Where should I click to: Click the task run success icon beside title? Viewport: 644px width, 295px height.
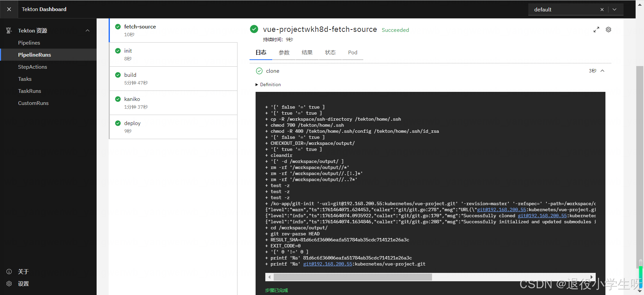coord(254,29)
